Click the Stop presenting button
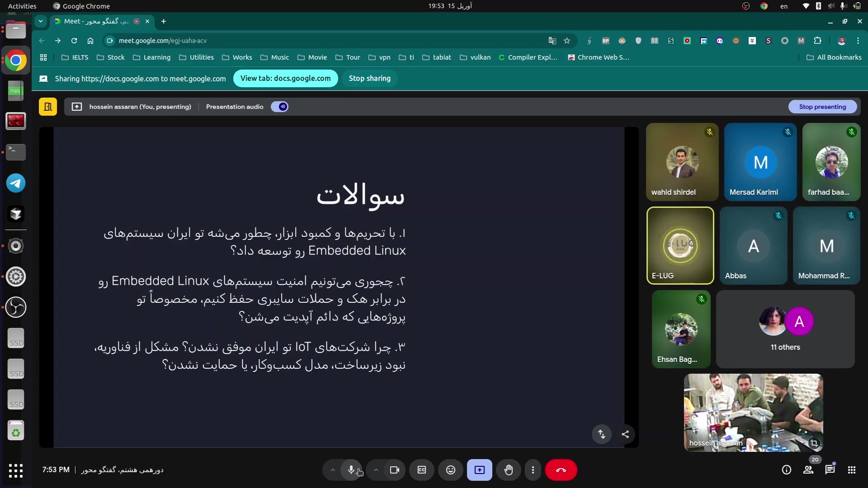Image resolution: width=868 pixels, height=488 pixels. point(822,107)
